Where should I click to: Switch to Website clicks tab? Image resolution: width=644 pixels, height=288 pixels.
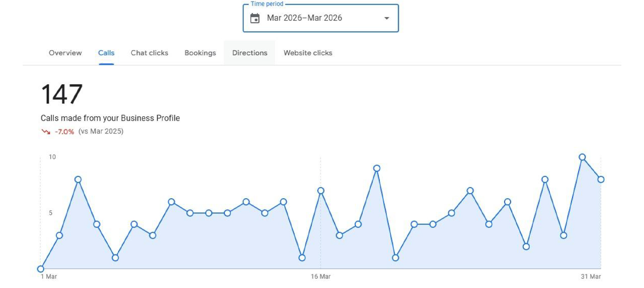click(x=308, y=53)
